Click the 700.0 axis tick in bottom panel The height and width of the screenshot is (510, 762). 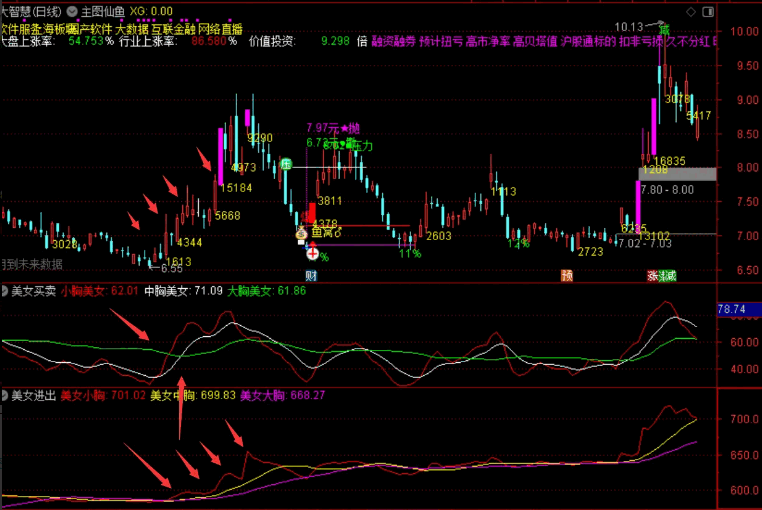(x=745, y=419)
